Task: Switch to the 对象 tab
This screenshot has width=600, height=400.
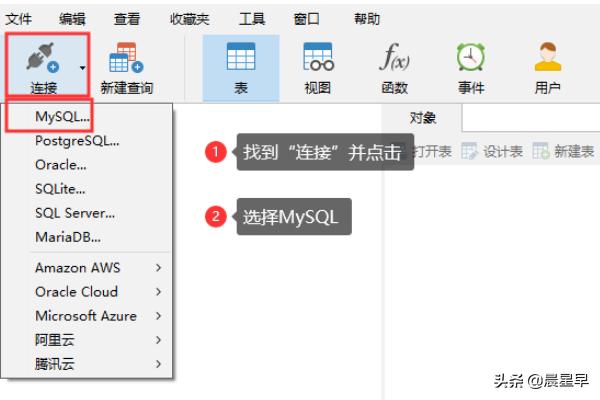Action: pos(422,118)
